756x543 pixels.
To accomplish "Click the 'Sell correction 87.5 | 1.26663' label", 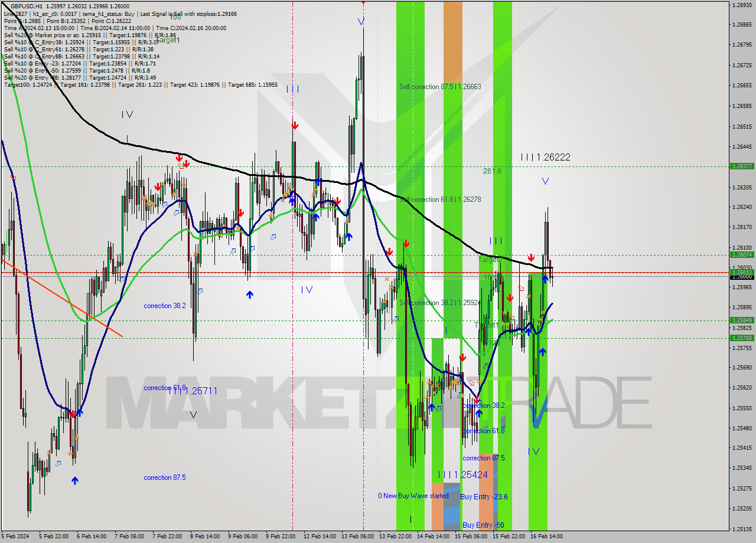I will coord(440,86).
